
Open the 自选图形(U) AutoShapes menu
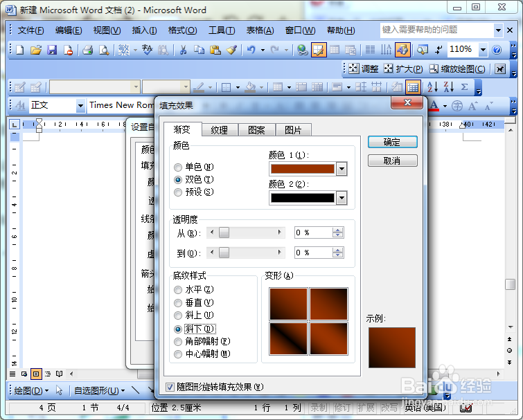[x=99, y=390]
